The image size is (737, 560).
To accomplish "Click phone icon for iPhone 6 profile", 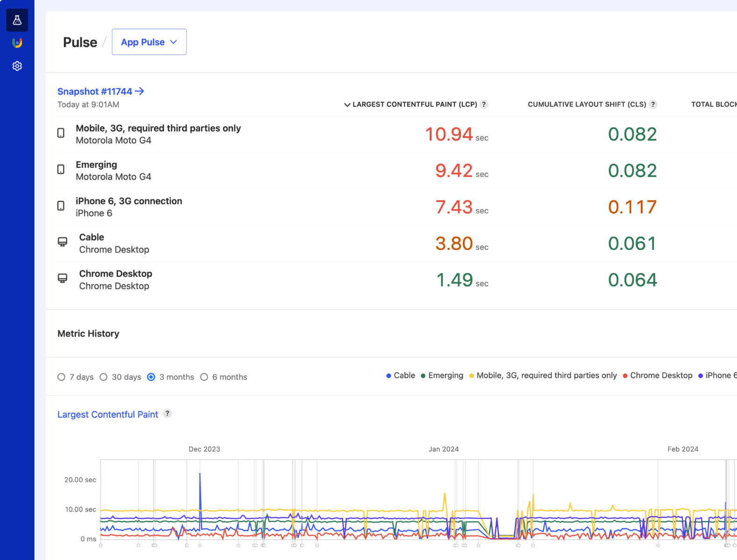I will [x=61, y=206].
